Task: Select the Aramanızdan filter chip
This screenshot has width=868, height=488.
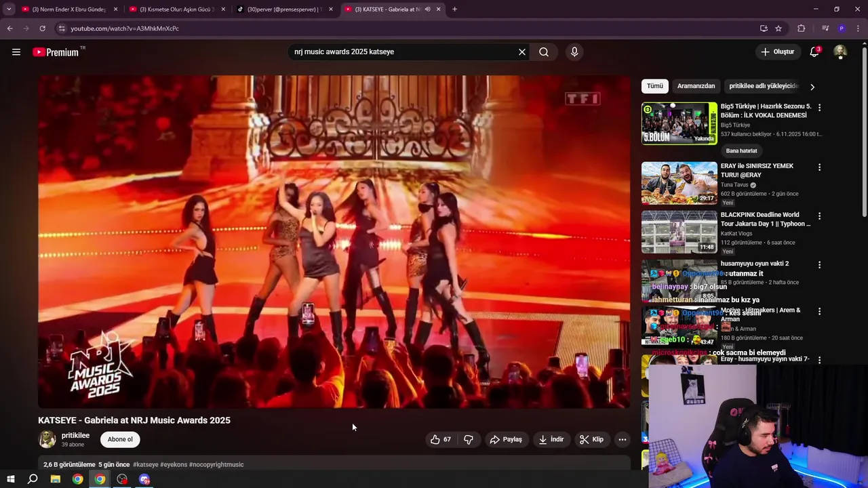Action: pos(696,86)
